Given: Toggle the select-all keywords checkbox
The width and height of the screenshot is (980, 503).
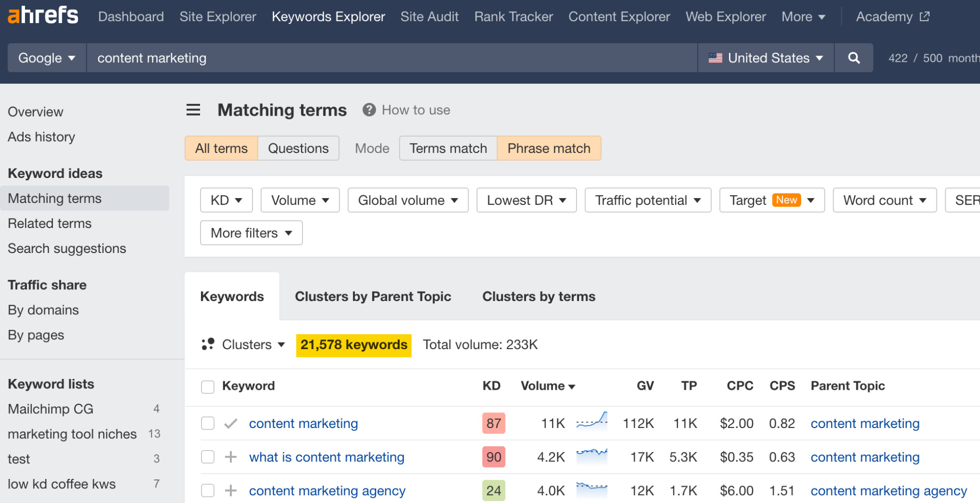Looking at the screenshot, I should point(207,387).
